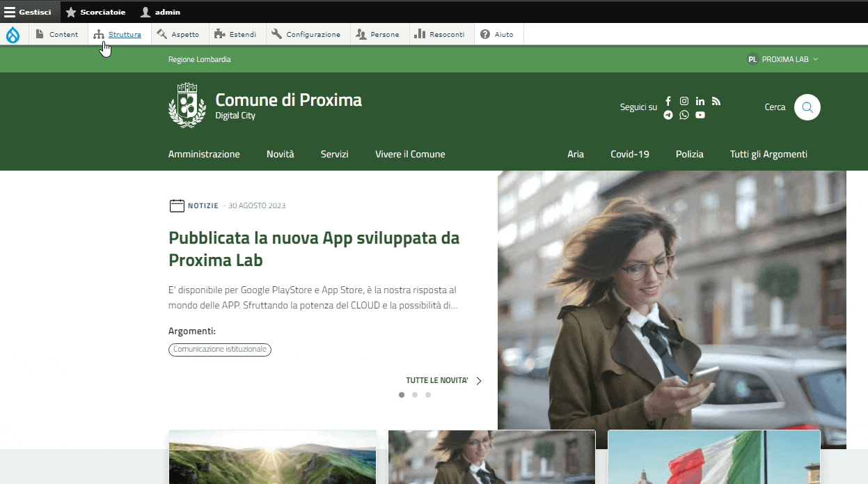Screen dimensions: 868x484
Task: Expand the PROXIMA LAB dropdown
Action: click(783, 59)
